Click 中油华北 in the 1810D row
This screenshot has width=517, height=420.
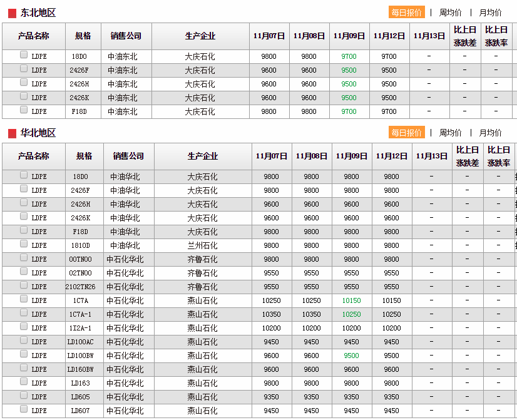(125, 245)
